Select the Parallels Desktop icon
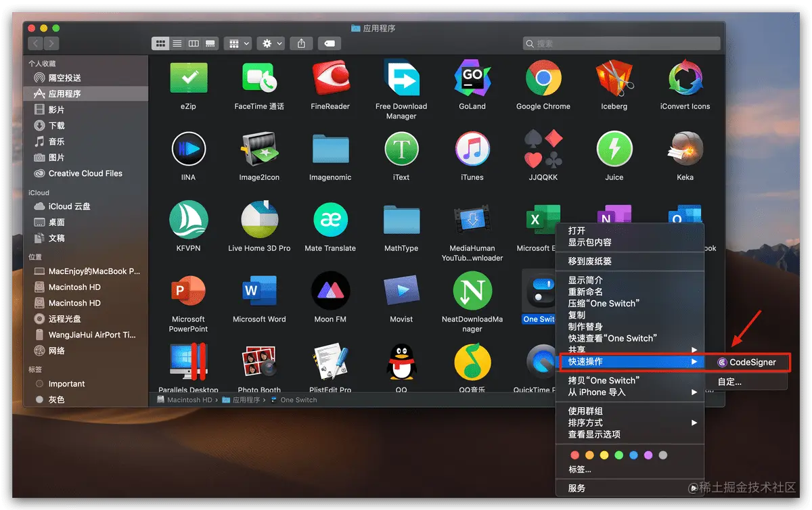 click(x=188, y=362)
